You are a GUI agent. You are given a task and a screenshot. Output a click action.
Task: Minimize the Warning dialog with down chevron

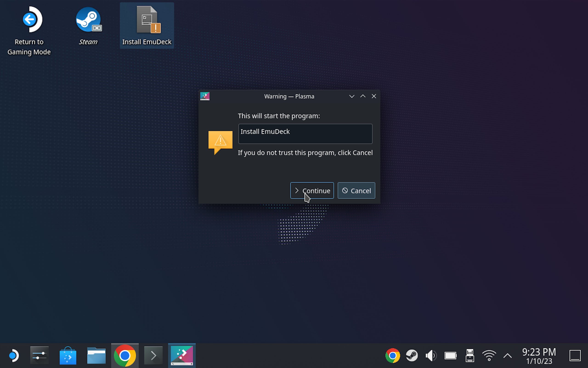tap(352, 96)
